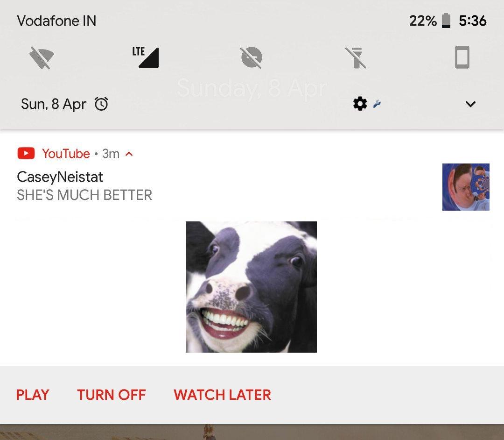
Task: Toggle Wi-Fi quick setting on
Action: [x=42, y=58]
